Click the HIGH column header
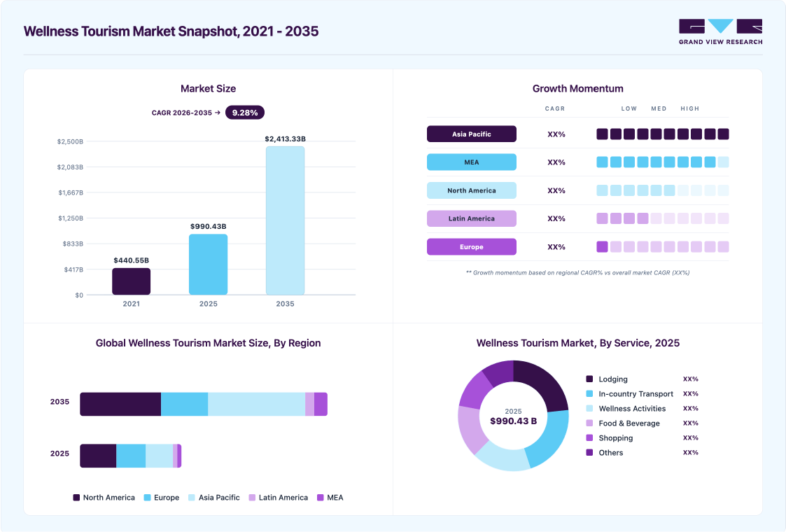 (689, 108)
